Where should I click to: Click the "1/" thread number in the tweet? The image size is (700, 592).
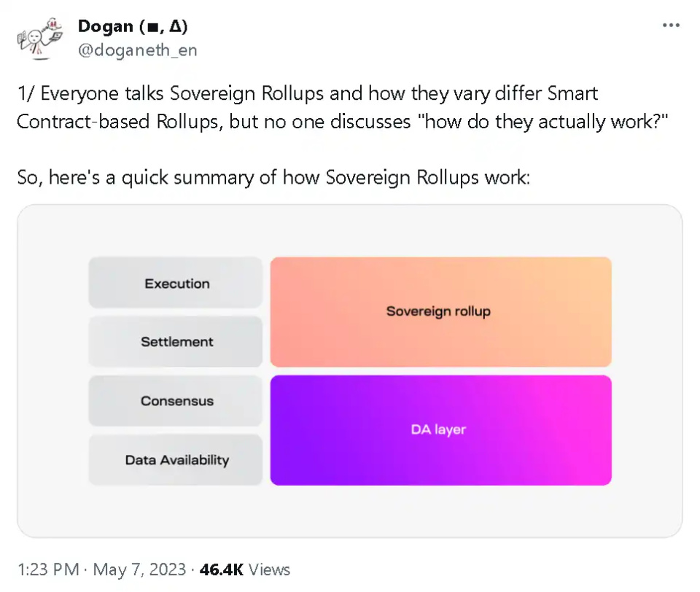pyautogui.click(x=25, y=94)
